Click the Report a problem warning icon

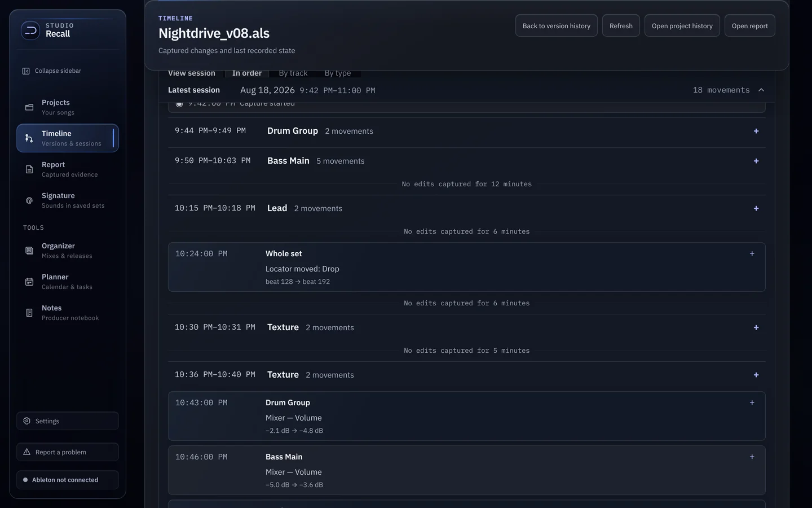27,452
